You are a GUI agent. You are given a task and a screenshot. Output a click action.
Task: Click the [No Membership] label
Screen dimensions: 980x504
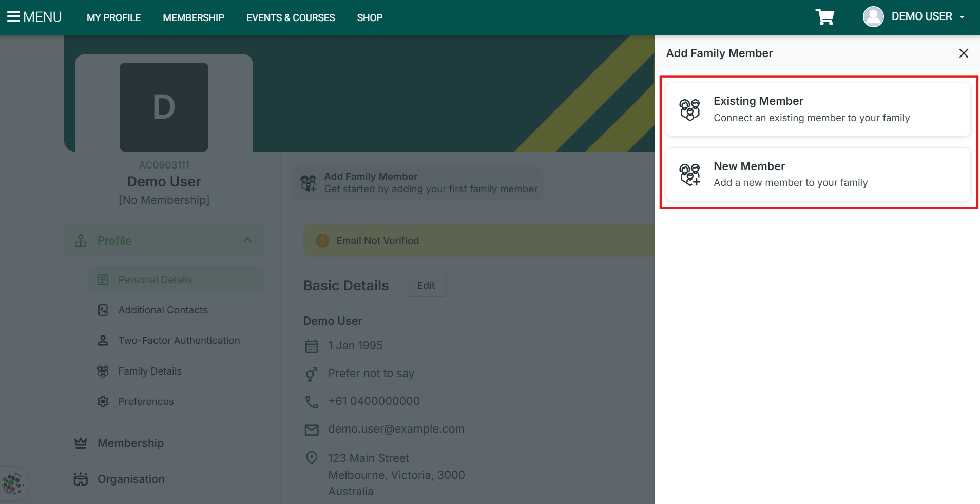[164, 200]
